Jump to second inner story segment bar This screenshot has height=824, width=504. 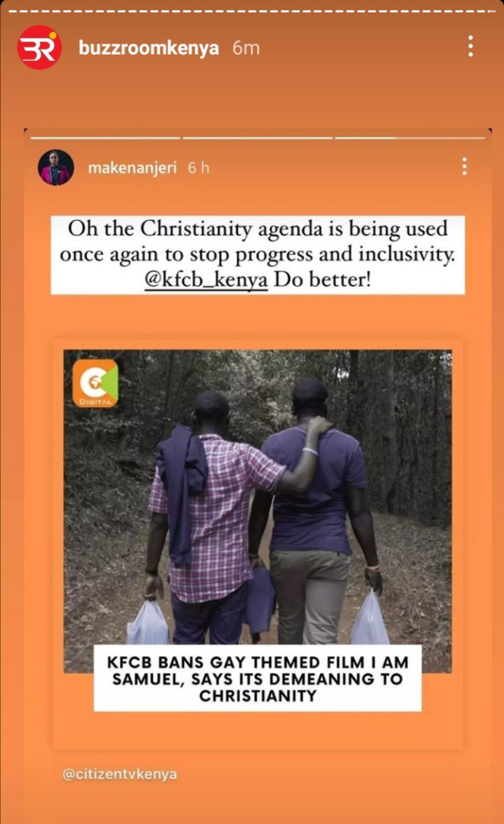pyautogui.click(x=258, y=137)
